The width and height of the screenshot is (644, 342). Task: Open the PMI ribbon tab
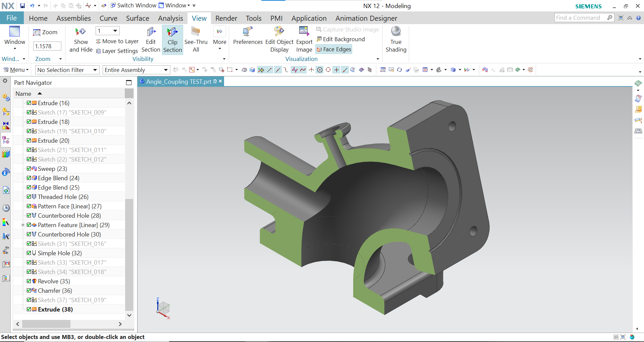coord(276,18)
